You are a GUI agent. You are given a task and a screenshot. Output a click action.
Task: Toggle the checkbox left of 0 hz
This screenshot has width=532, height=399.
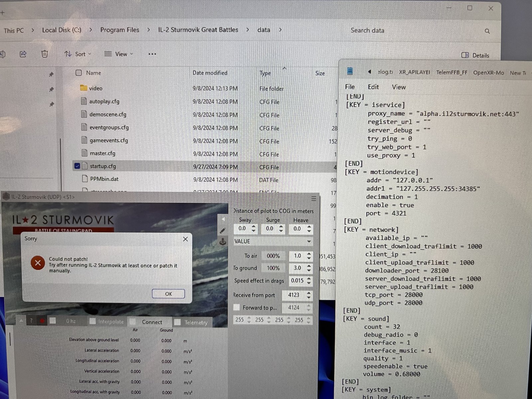tap(53, 321)
